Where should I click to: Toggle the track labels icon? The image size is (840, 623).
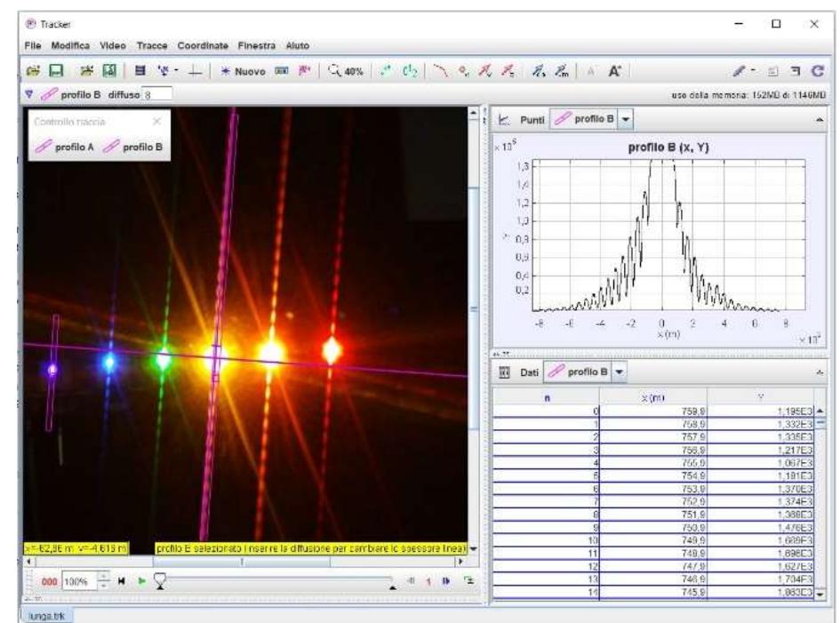[x=410, y=71]
